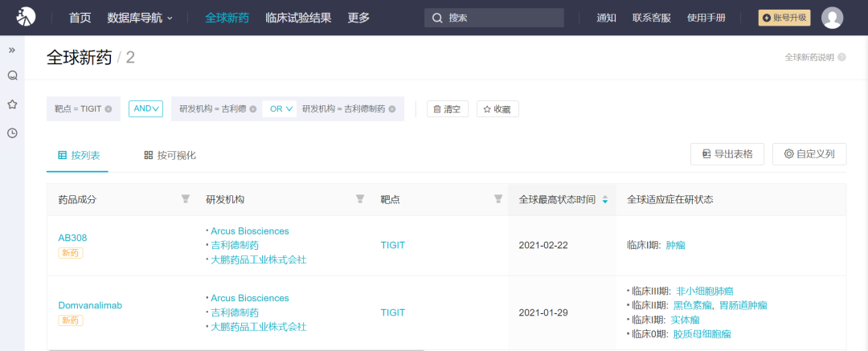
Task: Switch to 按可视化 tab
Action: [x=170, y=155]
